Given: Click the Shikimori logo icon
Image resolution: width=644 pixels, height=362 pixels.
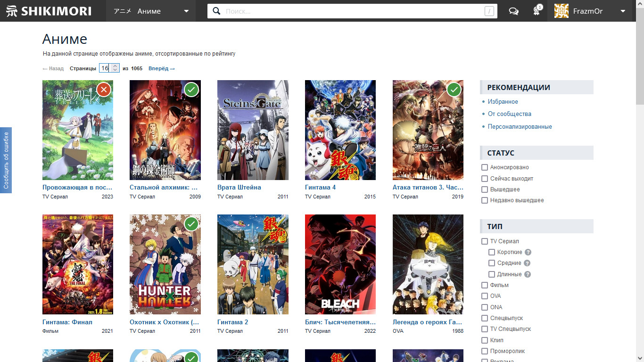Looking at the screenshot, I should (12, 11).
